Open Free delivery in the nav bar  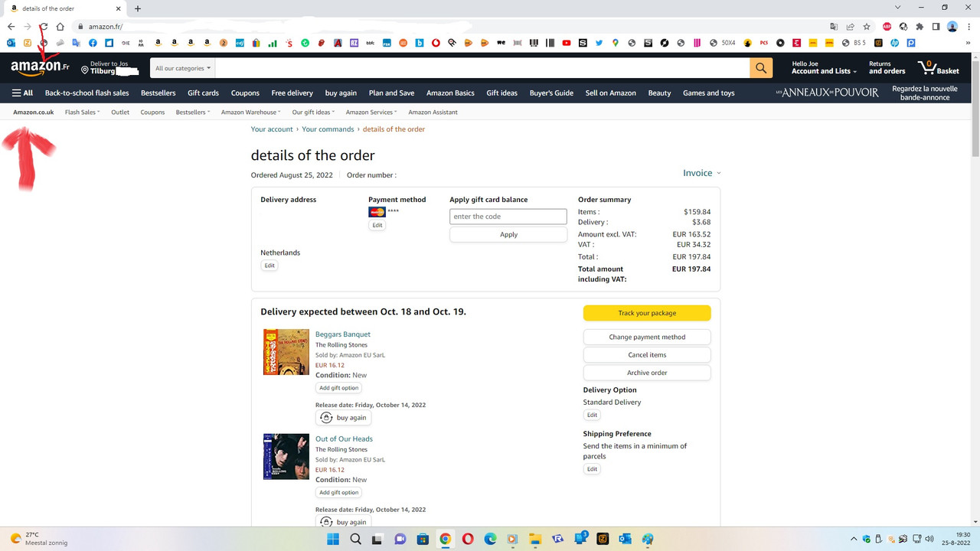point(292,93)
